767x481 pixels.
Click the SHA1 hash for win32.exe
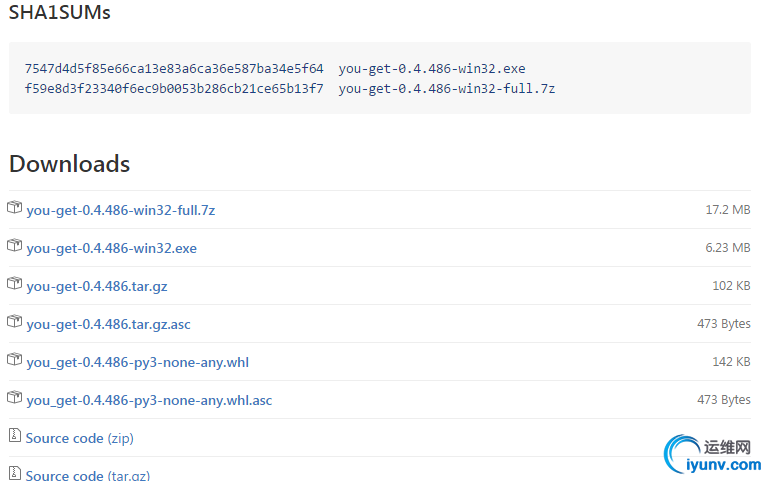pyautogui.click(x=174, y=69)
